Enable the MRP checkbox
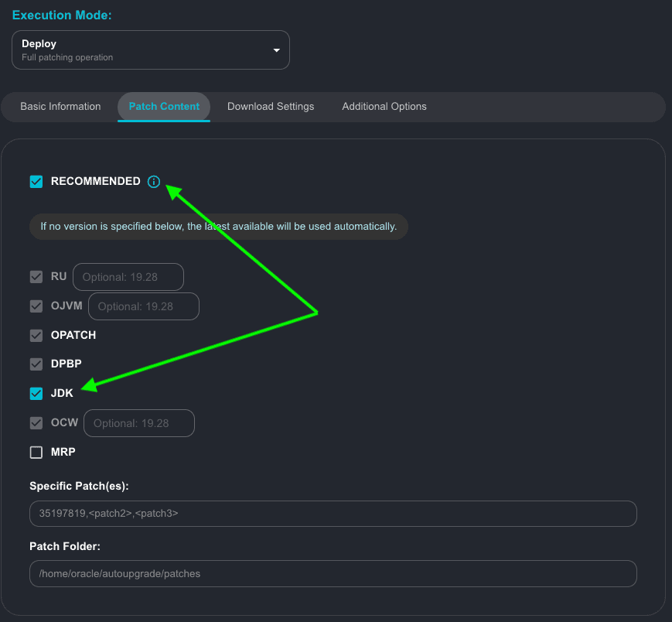Screen dimensions: 672x622 pyautogui.click(x=36, y=453)
